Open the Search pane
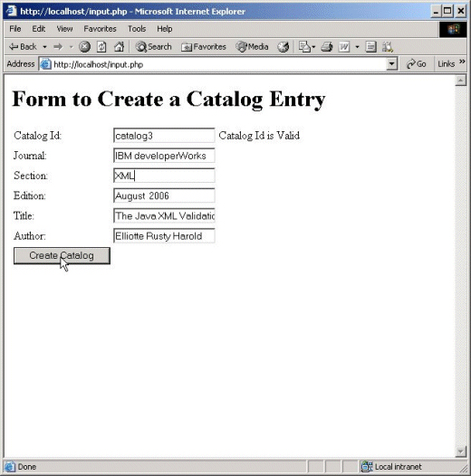471x476 pixels. point(153,47)
